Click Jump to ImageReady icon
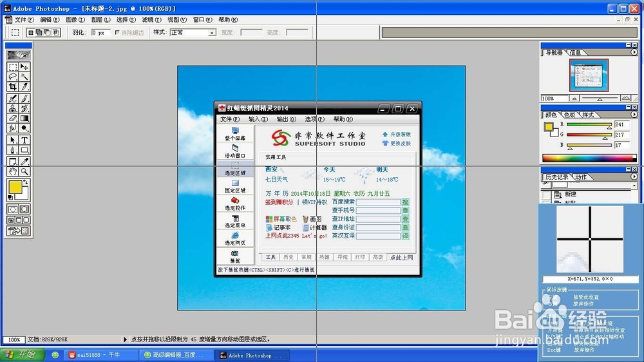Image resolution: width=644 pixels, height=362 pixels. click(x=19, y=231)
